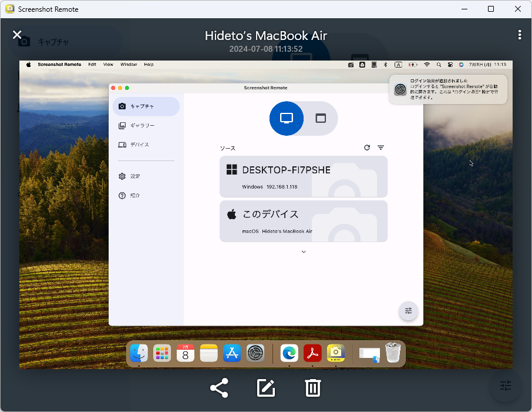The height and width of the screenshot is (412, 532).
Task: Expand the source list with the down chevron
Action: (x=303, y=251)
